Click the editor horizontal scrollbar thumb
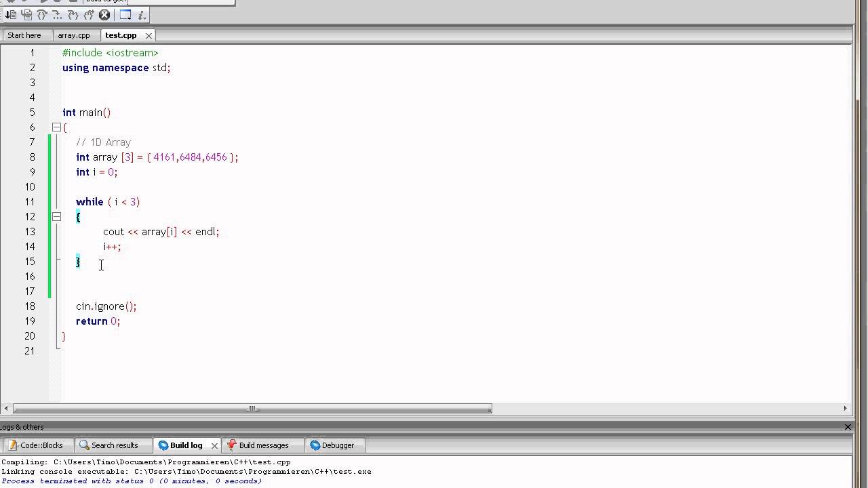This screenshot has width=868, height=488. (x=252, y=409)
